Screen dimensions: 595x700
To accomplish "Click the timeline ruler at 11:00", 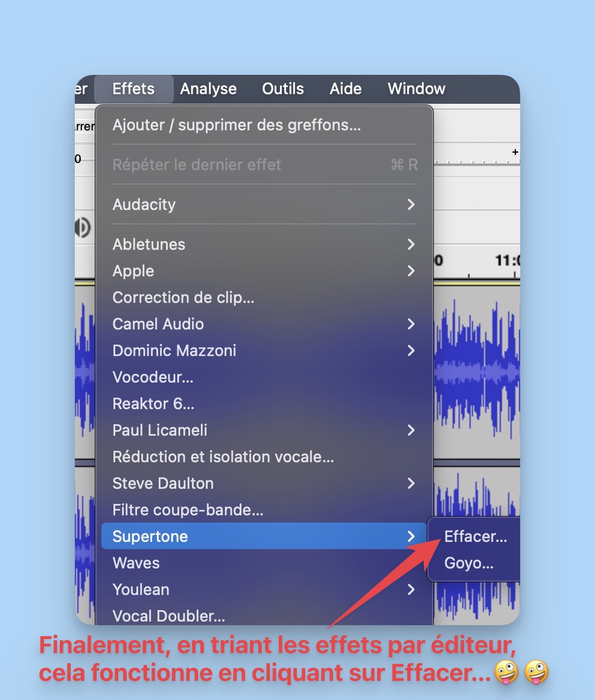I will click(x=508, y=260).
